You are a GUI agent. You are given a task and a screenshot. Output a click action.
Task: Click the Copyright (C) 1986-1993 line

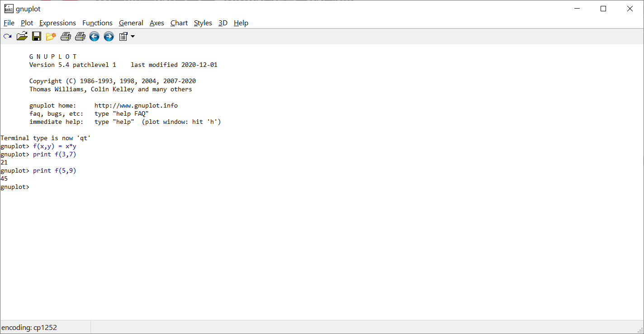click(113, 81)
